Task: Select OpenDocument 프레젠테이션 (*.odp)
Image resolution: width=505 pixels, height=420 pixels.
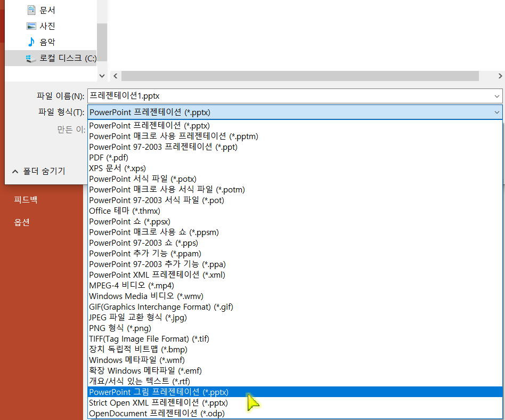Action: coord(295,414)
